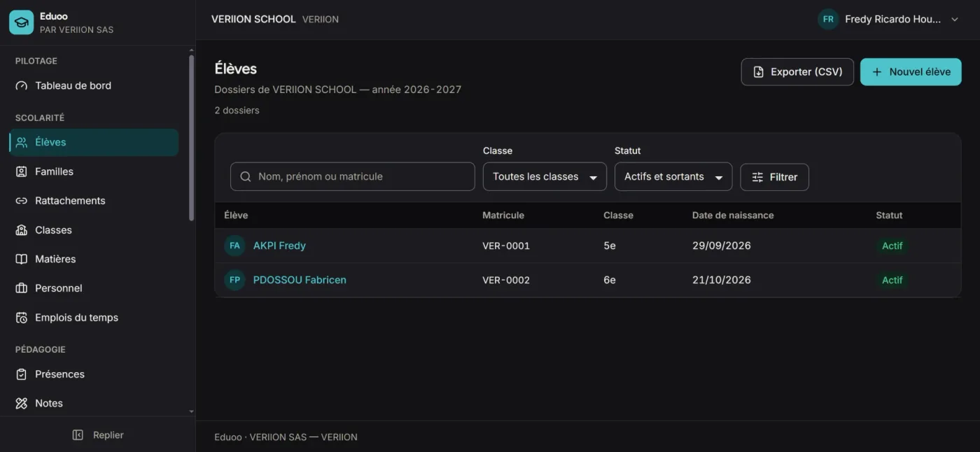Image resolution: width=980 pixels, height=452 pixels.
Task: Click the Emplois du temps calendar icon
Action: [22, 318]
